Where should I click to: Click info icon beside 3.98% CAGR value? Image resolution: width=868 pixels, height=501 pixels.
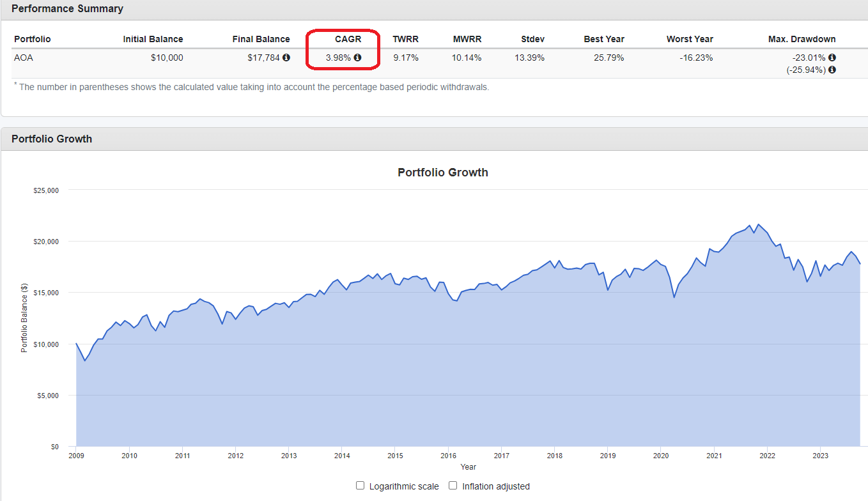pyautogui.click(x=357, y=58)
